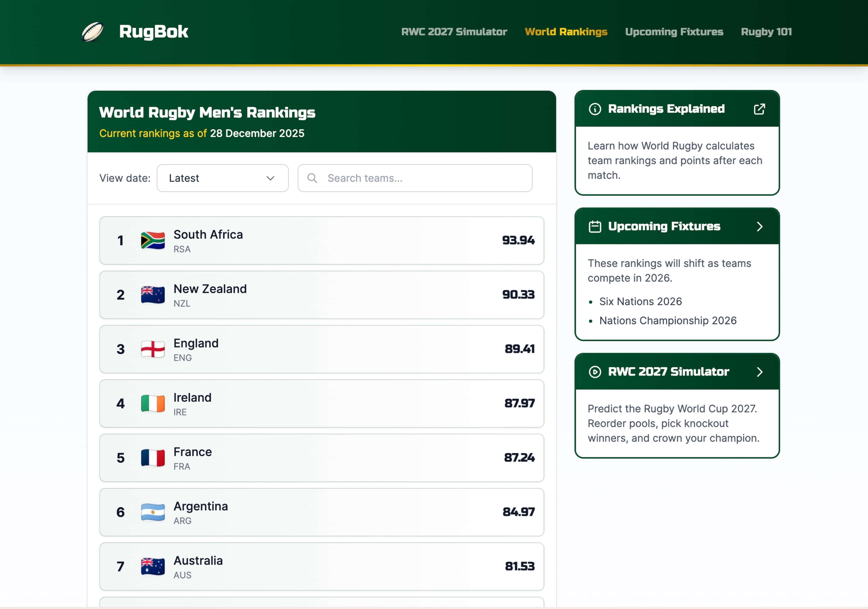Screen dimensions: 868x609
Task: Select the South Africa flag icon
Action: pos(153,241)
